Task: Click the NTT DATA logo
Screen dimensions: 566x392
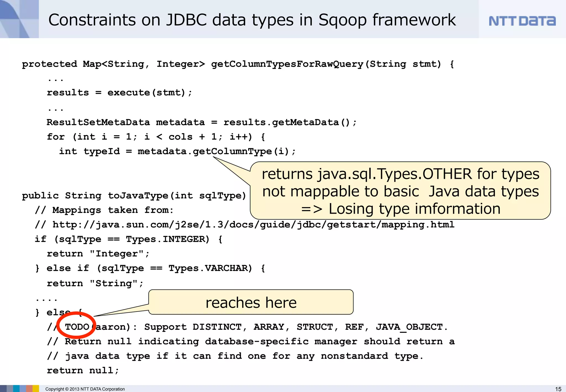Action: pos(522,21)
